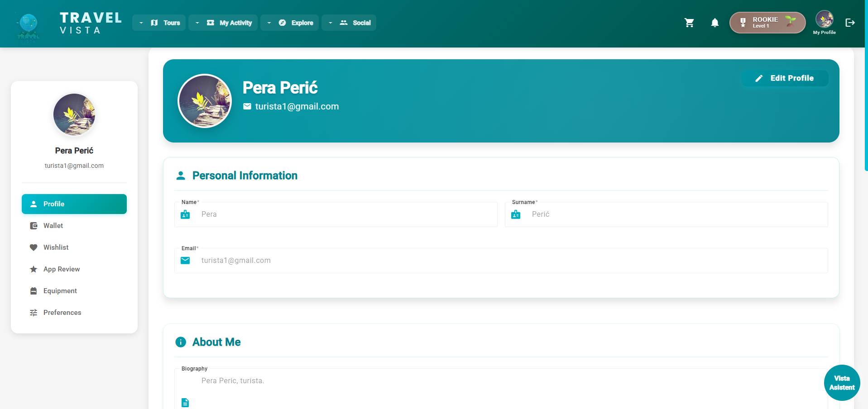The height and width of the screenshot is (409, 868).
Task: Open the Vista Asistent chat button
Action: pyautogui.click(x=842, y=383)
